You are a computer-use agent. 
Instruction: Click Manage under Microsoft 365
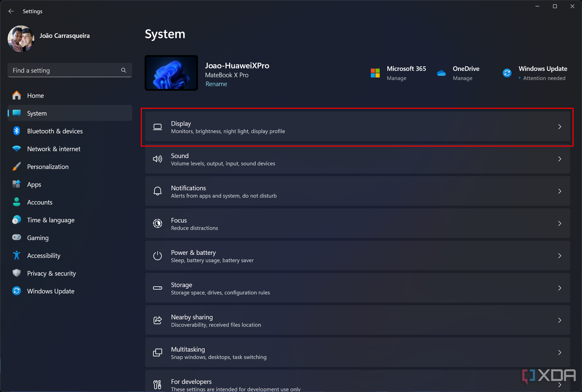click(396, 78)
